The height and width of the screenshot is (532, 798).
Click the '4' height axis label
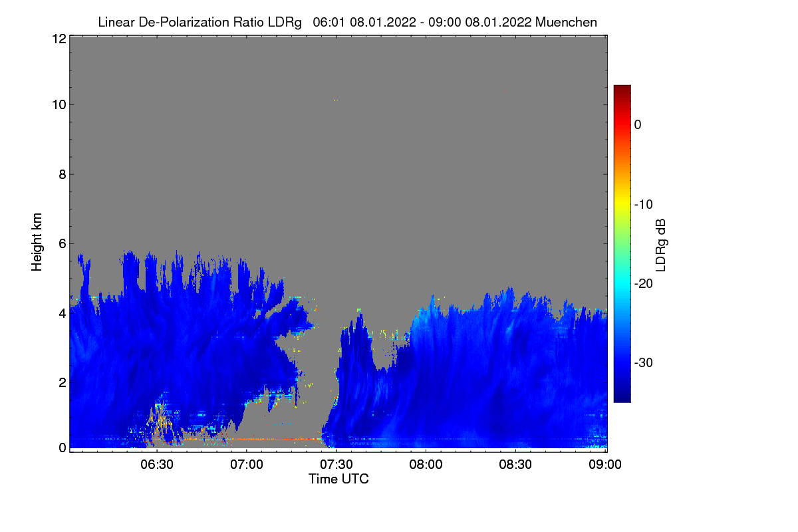coord(62,313)
